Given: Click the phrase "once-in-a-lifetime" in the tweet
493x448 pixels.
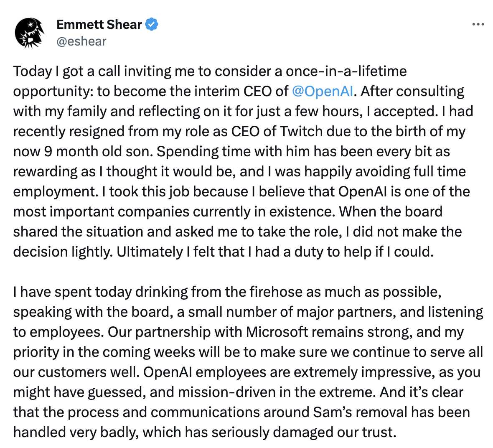Looking at the screenshot, I should click(346, 71).
